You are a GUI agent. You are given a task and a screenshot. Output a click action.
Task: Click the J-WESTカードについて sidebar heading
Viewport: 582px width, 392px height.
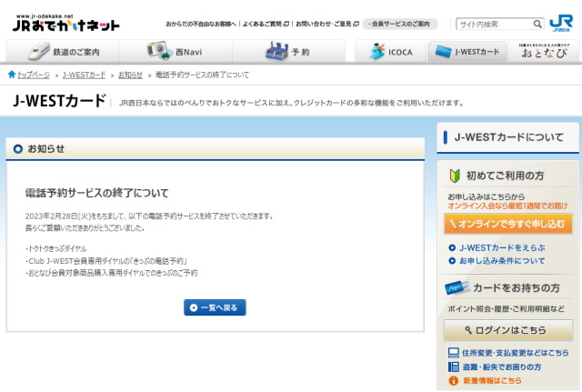click(508, 137)
